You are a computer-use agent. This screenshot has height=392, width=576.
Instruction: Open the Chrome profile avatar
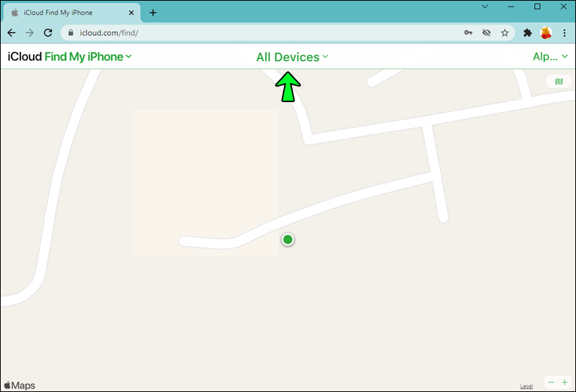546,32
